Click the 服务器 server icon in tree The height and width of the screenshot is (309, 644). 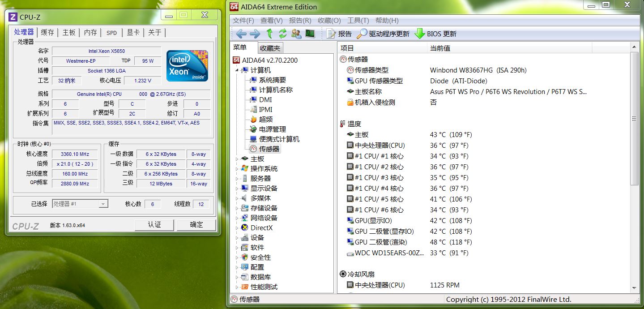[x=244, y=178]
